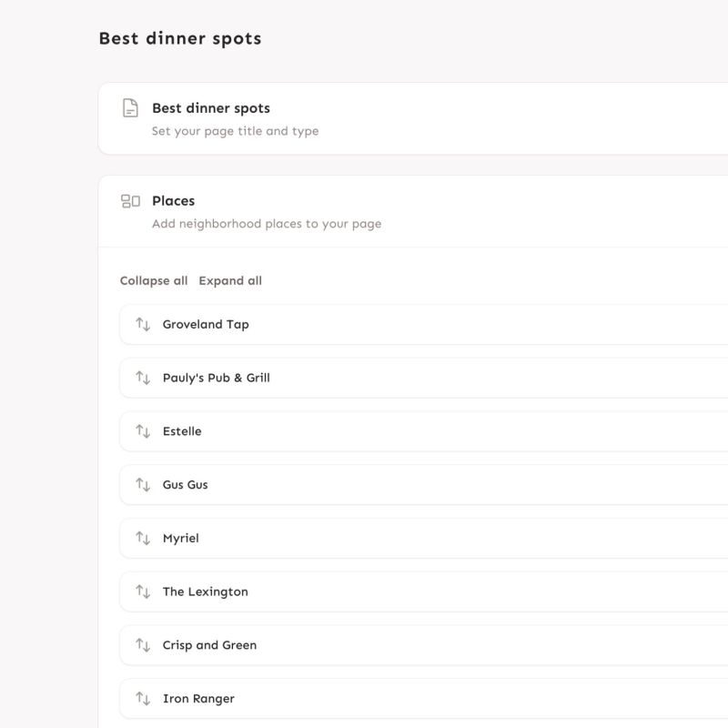Click the reorder arrows for Gus Gus
The height and width of the screenshot is (728, 728).
pos(143,484)
